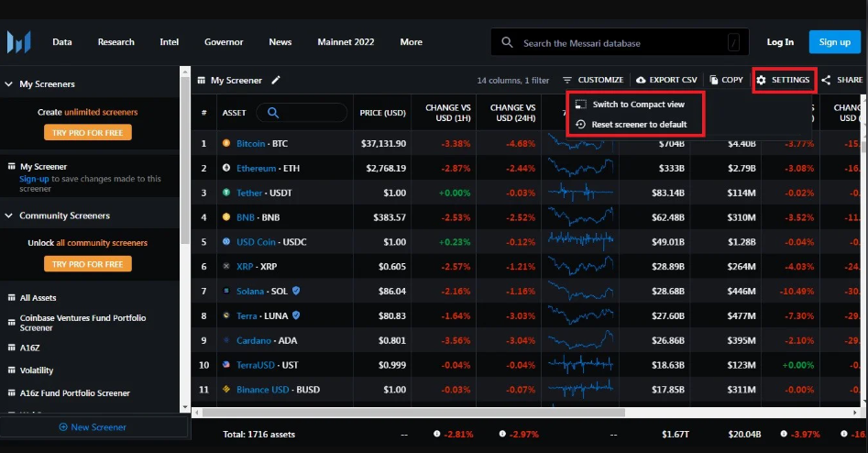Select Switch to Compact view
This screenshot has height=453, width=868.
630,105
